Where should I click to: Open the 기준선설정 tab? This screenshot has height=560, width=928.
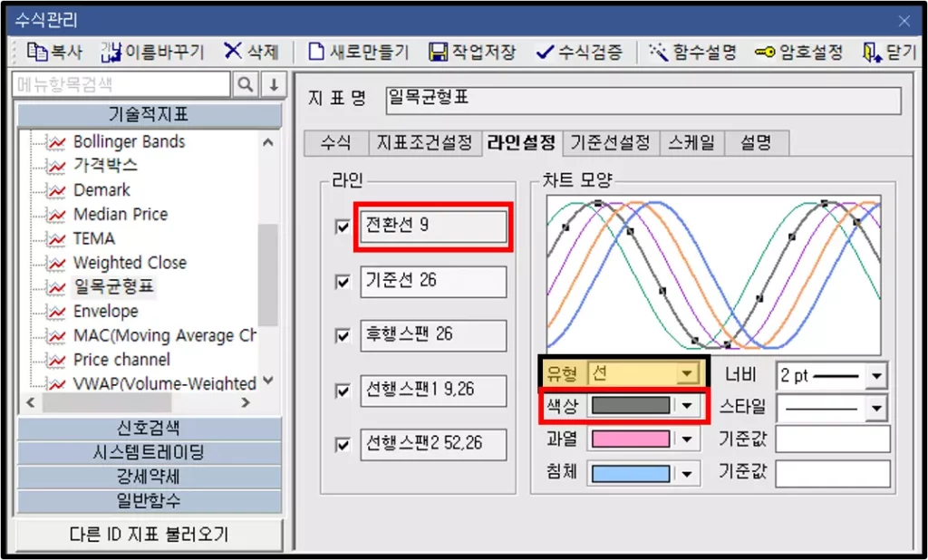click(610, 143)
